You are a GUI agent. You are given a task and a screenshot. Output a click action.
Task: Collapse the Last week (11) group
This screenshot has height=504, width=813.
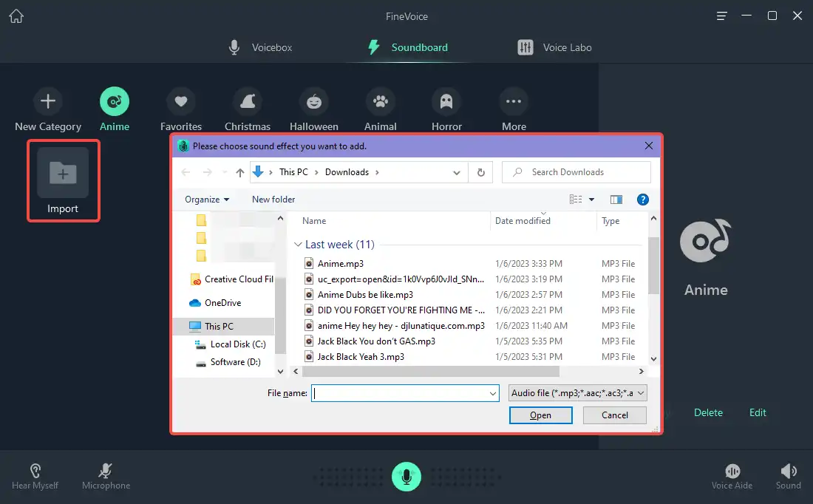point(298,244)
